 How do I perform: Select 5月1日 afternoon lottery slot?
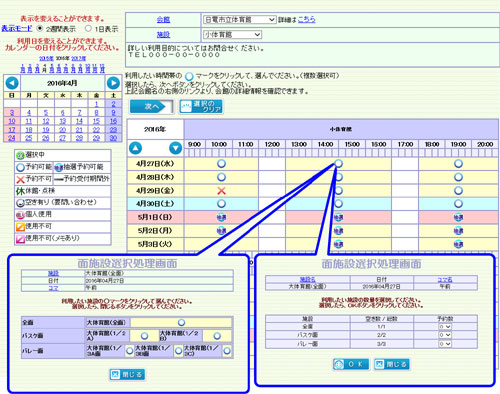(338, 217)
